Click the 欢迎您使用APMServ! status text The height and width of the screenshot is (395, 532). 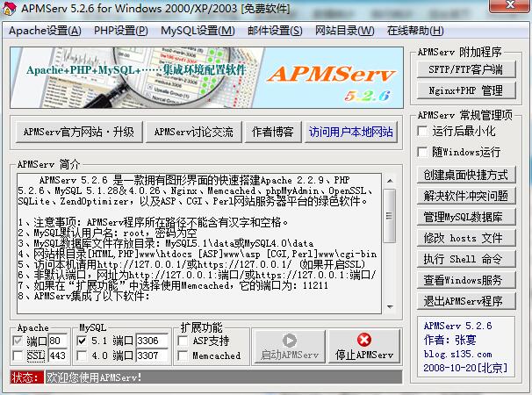point(94,377)
